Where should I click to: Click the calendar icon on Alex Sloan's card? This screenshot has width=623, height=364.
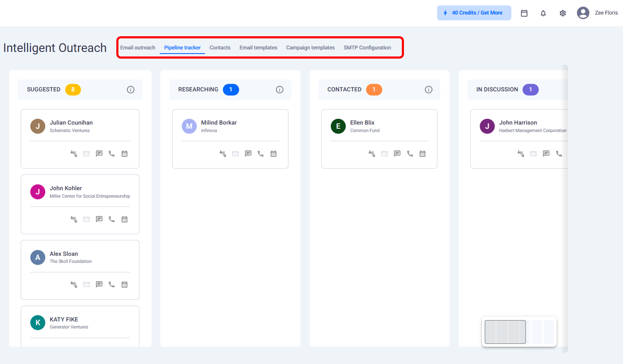[124, 285]
